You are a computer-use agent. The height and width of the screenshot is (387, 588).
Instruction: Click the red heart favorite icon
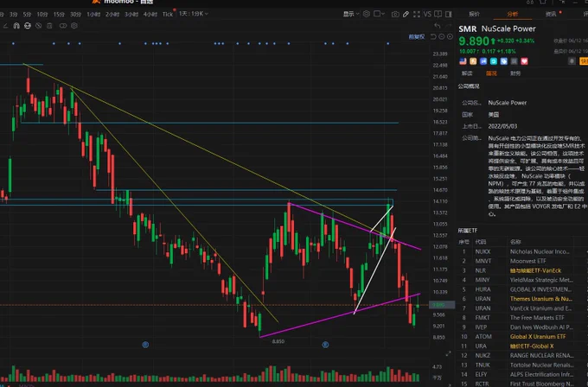[524, 61]
